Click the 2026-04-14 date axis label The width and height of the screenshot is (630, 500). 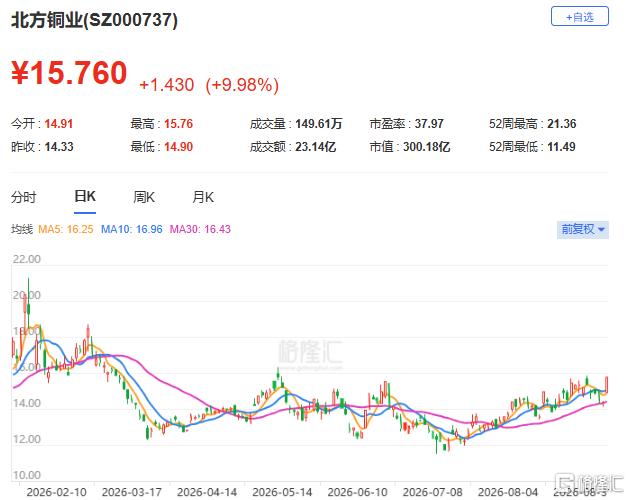(x=207, y=492)
